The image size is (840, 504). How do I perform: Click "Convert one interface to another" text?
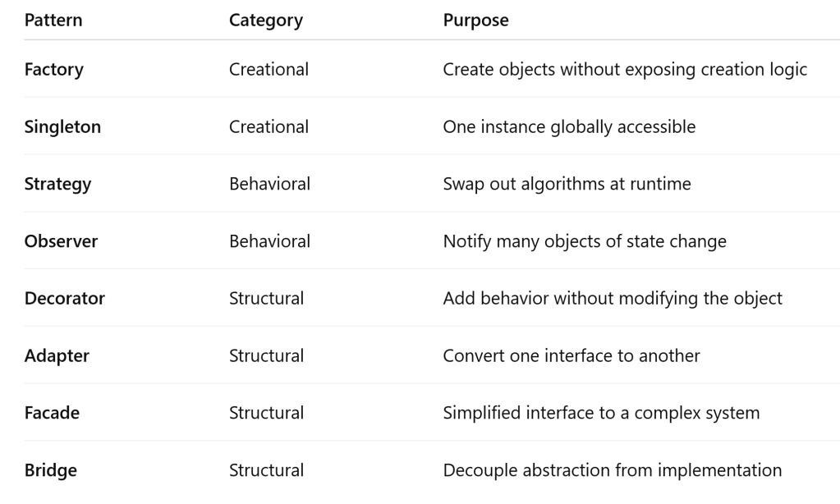571,356
